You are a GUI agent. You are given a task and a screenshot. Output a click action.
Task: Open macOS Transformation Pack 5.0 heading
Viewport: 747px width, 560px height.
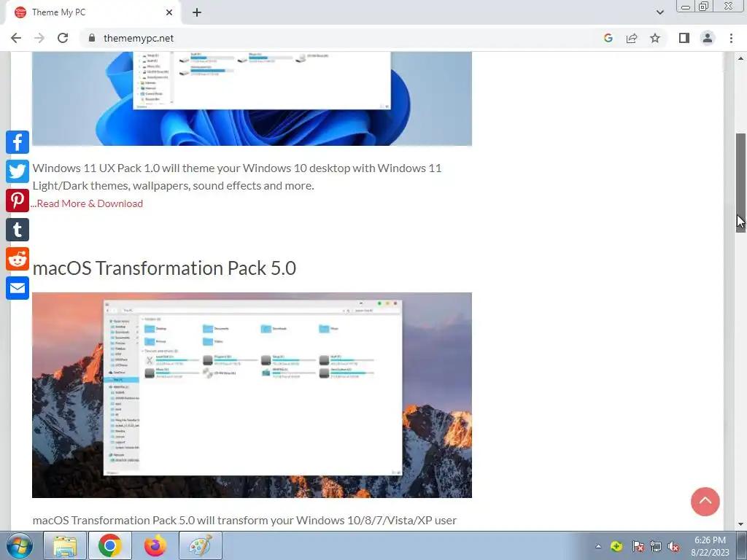tap(164, 268)
